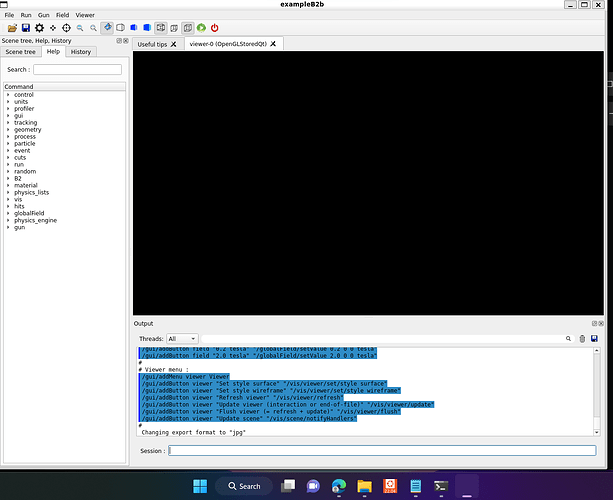Open the terminal app on the taskbar

[441, 486]
